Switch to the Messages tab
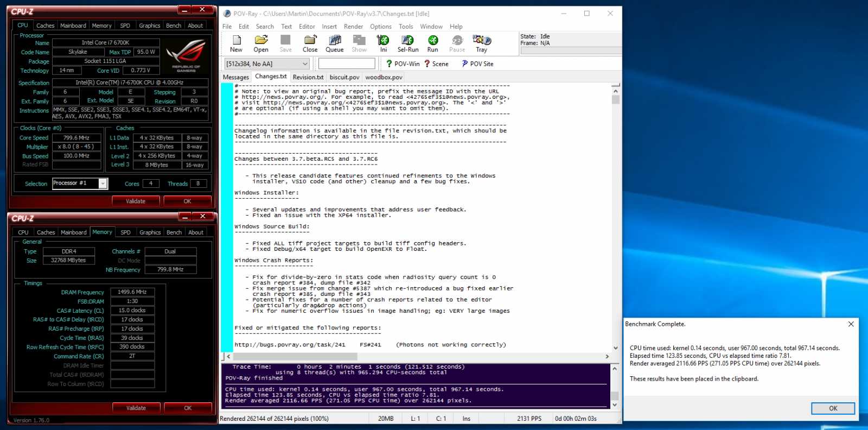The width and height of the screenshot is (868, 430). click(236, 77)
